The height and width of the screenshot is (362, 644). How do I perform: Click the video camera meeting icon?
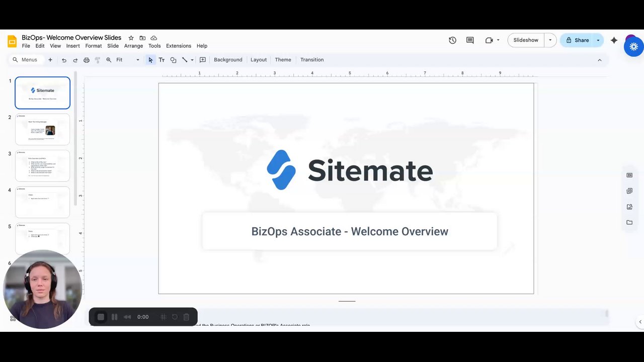(x=489, y=40)
